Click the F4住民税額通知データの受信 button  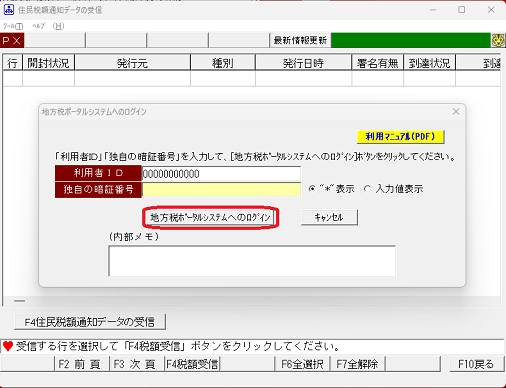point(90,322)
